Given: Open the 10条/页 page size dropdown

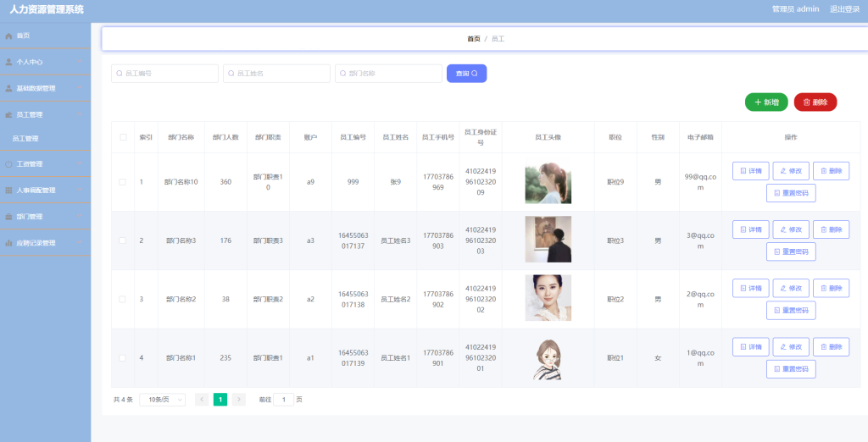Looking at the screenshot, I should pyautogui.click(x=162, y=400).
